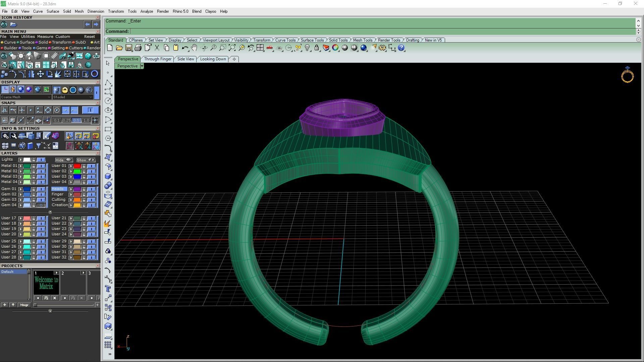Select the Text tool in vertical toolbar
Viewport: 644px width, 362px height.
[x=108, y=289]
